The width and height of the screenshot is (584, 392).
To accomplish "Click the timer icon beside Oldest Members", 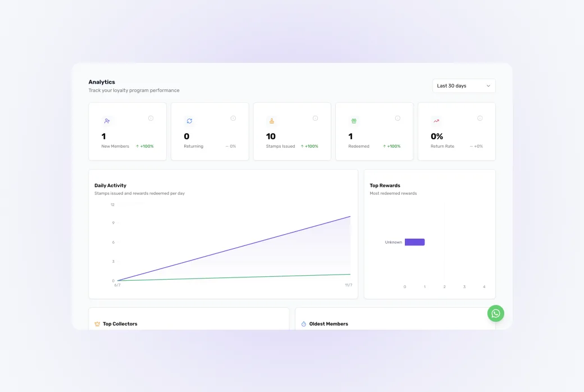I will point(304,324).
